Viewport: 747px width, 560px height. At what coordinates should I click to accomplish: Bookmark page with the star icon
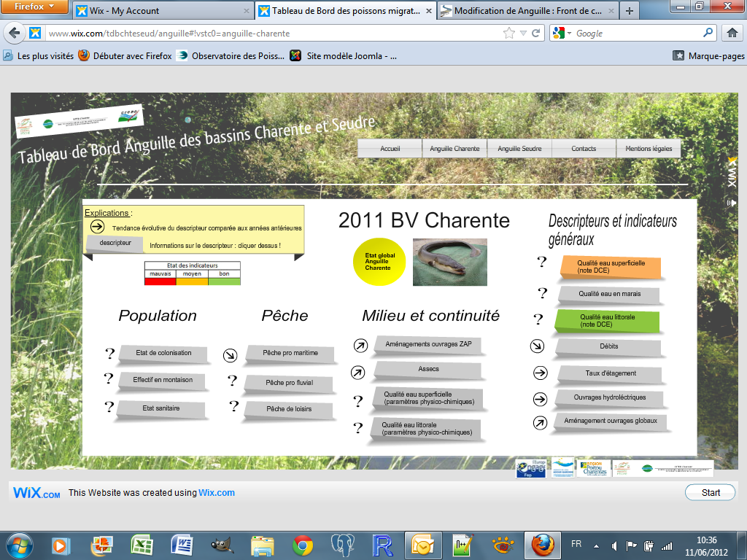pos(509,33)
